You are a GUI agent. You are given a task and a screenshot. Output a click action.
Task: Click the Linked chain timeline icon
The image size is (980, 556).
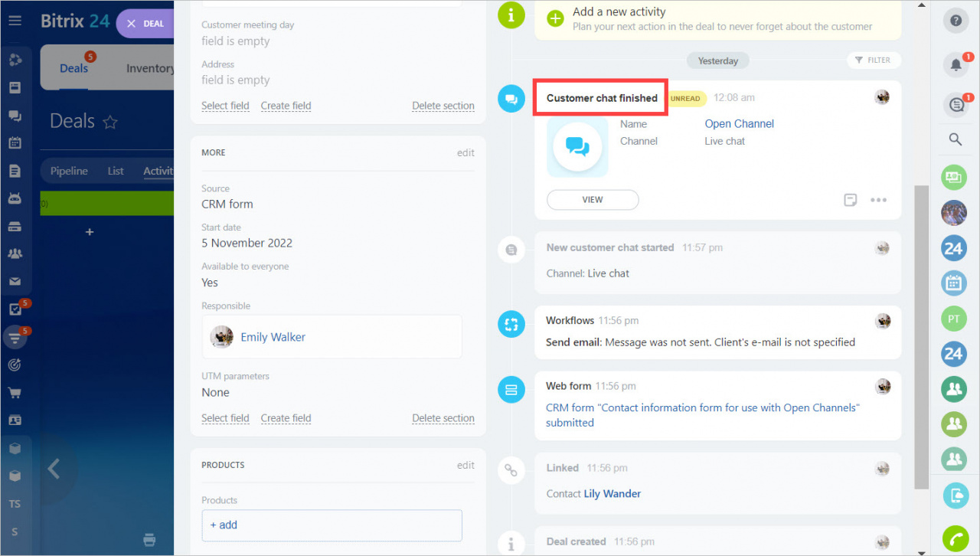[511, 470]
